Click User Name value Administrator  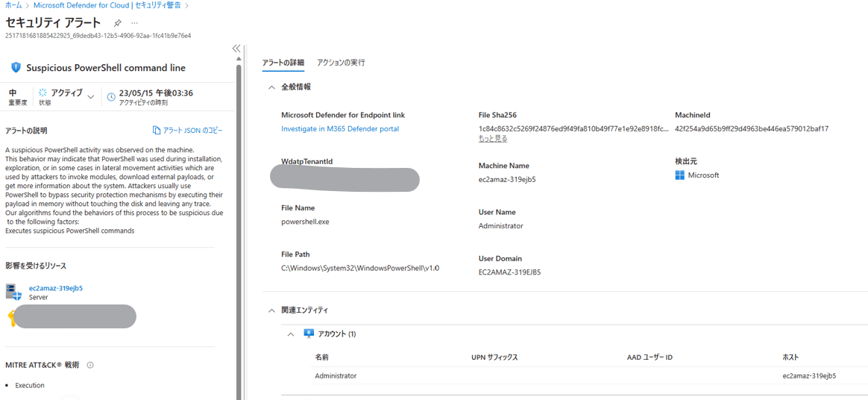click(x=501, y=225)
